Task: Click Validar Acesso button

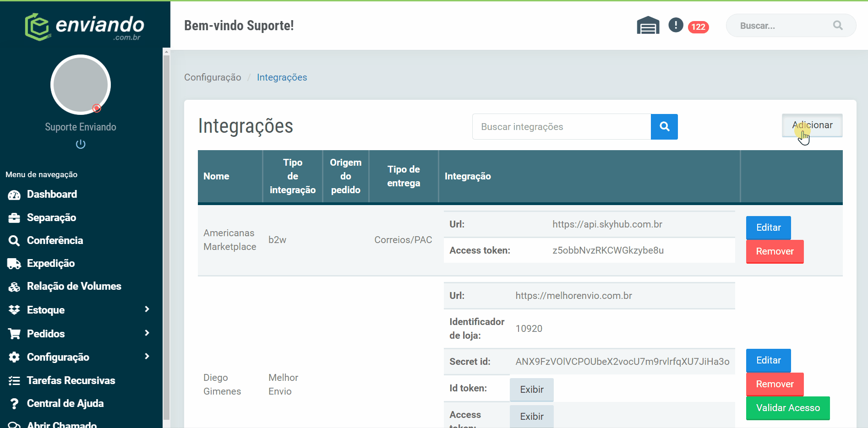Action: (788, 408)
